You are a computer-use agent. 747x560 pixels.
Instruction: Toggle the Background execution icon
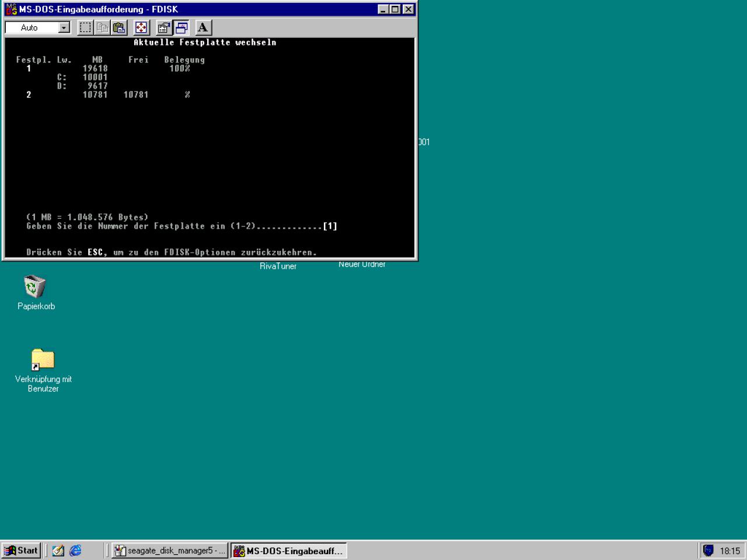pos(181,27)
